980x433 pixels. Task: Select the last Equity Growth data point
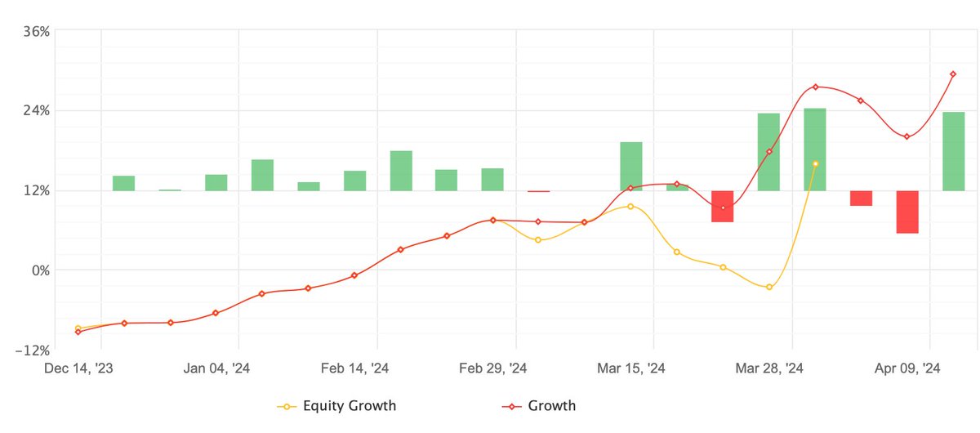click(815, 163)
